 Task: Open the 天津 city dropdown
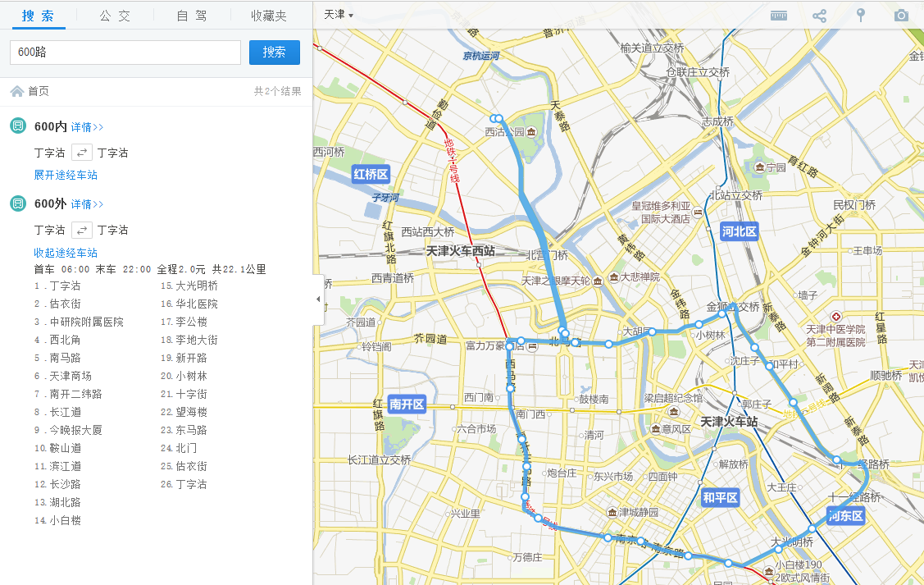point(338,15)
